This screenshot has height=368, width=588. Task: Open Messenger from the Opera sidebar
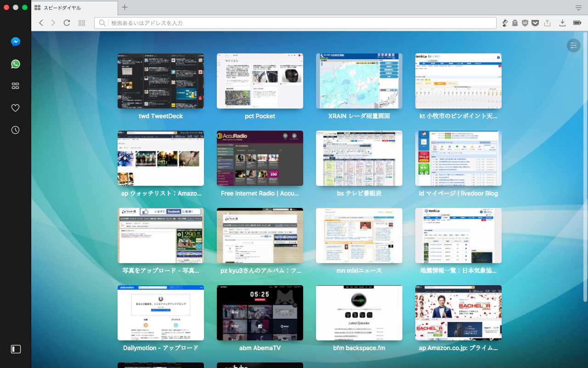point(16,42)
